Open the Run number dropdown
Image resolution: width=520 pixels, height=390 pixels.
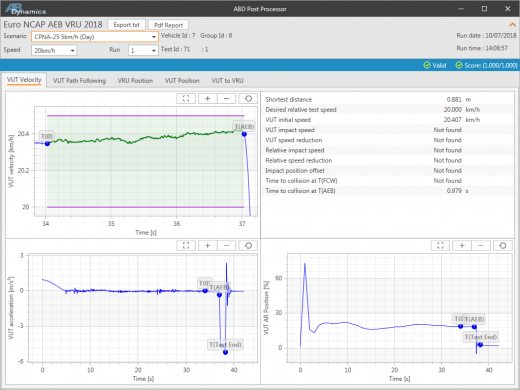pyautogui.click(x=143, y=50)
